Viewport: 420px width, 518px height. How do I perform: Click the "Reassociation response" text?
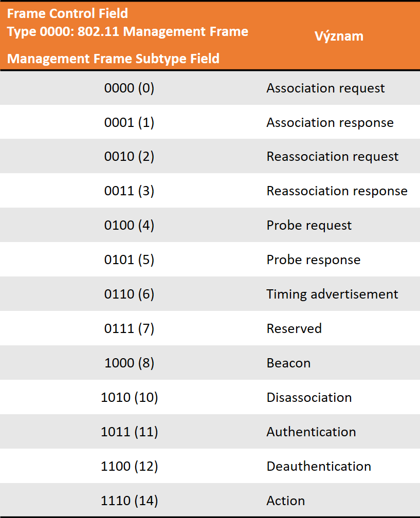[337, 191]
